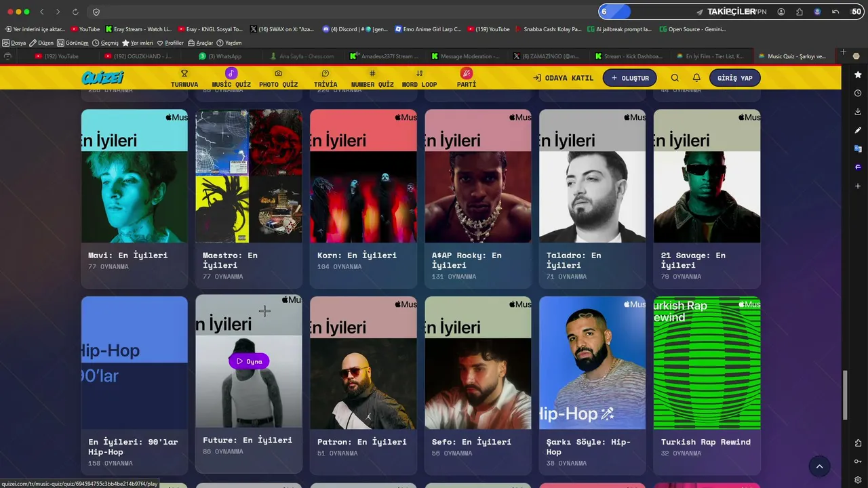
Task: Switch to the (192) YouTube tab
Action: (57, 56)
